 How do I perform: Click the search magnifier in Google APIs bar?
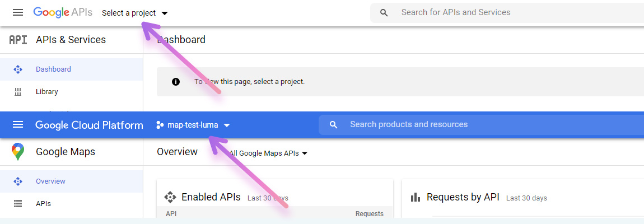click(384, 13)
